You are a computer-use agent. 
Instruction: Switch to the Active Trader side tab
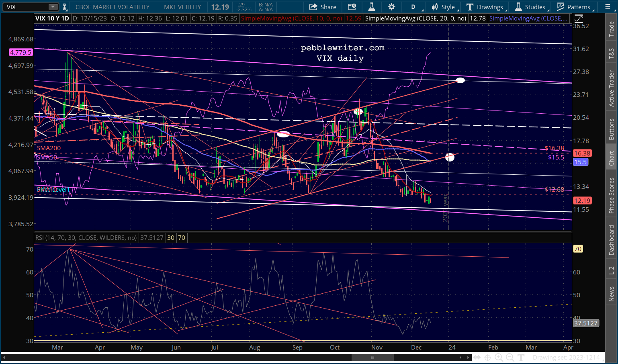[611, 89]
